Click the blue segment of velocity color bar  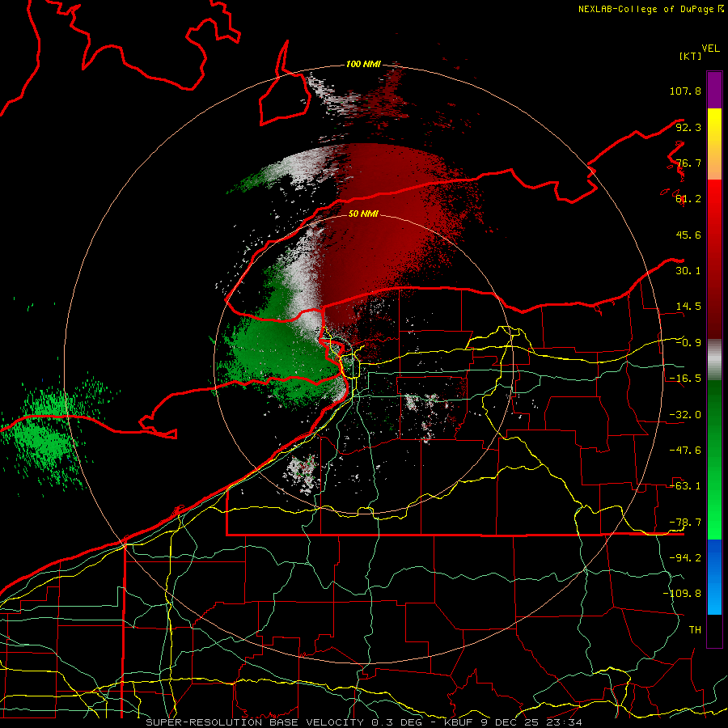point(714,577)
